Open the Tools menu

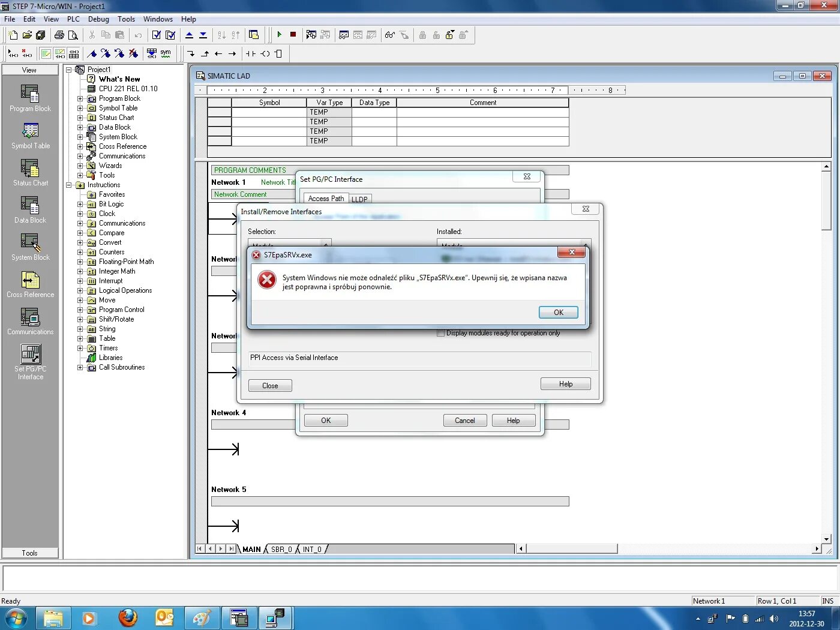point(126,19)
